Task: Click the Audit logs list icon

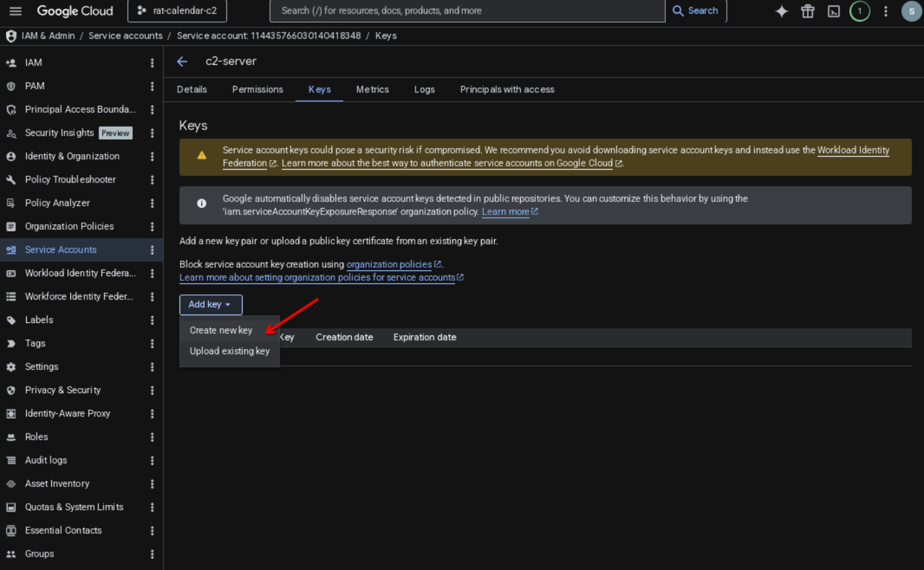Action: click(11, 461)
